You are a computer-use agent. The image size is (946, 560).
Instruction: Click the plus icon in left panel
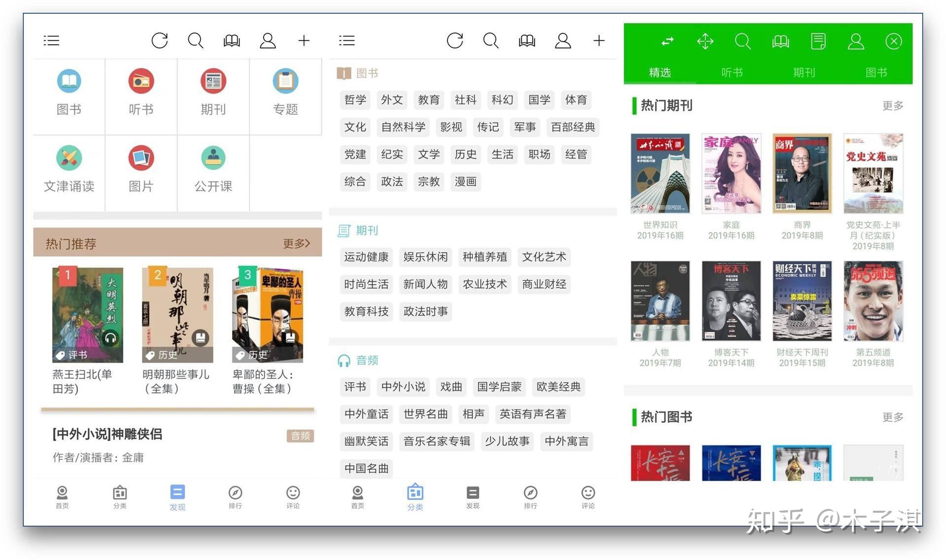click(304, 40)
